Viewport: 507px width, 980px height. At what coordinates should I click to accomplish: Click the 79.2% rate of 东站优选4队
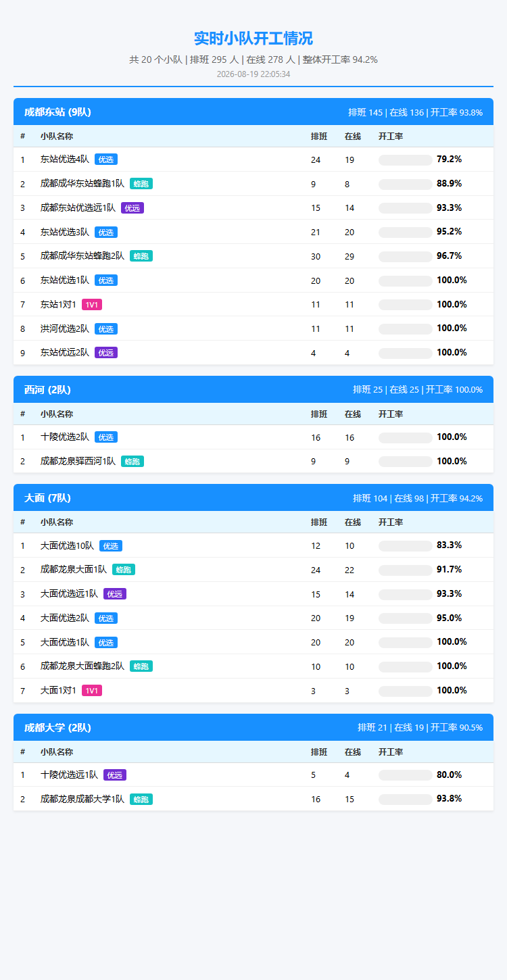[449, 160]
